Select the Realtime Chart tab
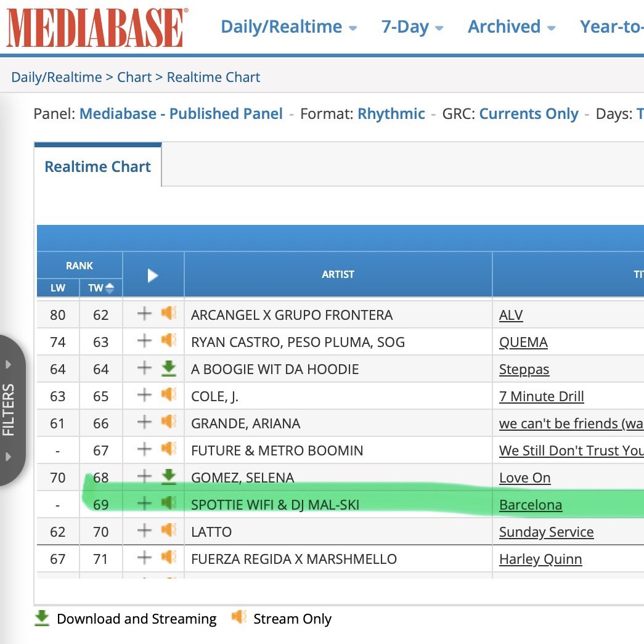This screenshot has height=644, width=644. point(98,166)
